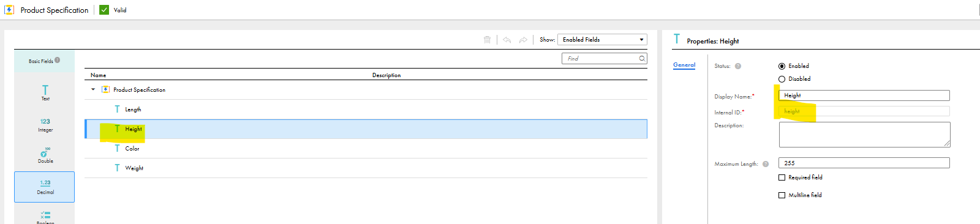Screen dimensions: 980x224
Task: Select the Height field row
Action: pos(366,129)
